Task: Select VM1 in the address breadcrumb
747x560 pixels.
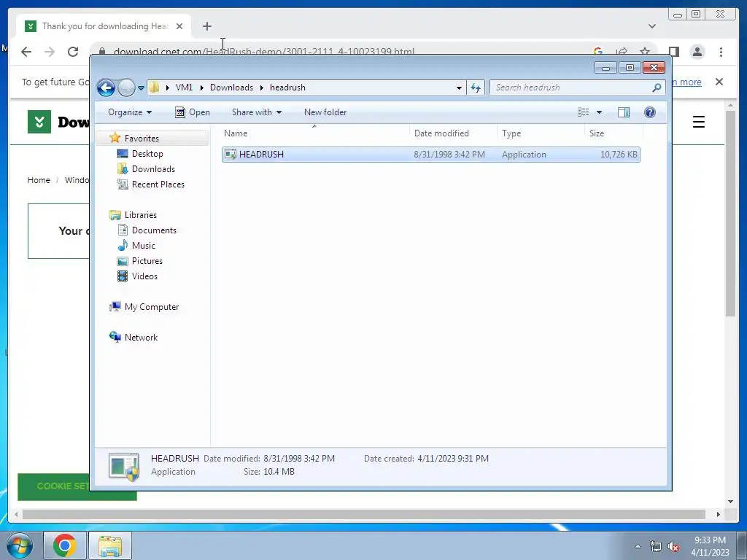Action: (184, 87)
